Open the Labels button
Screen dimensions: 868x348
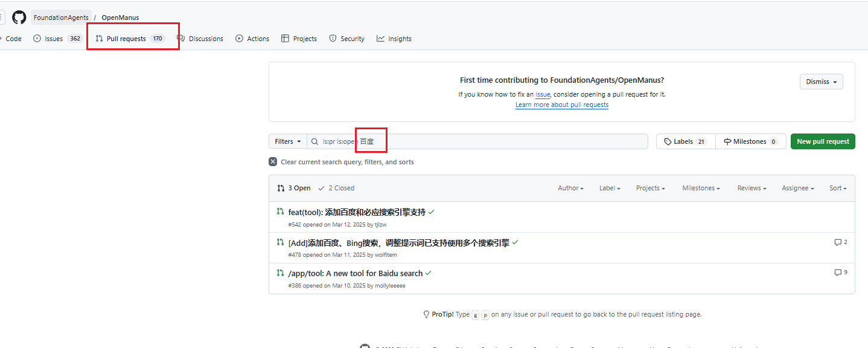pos(686,141)
